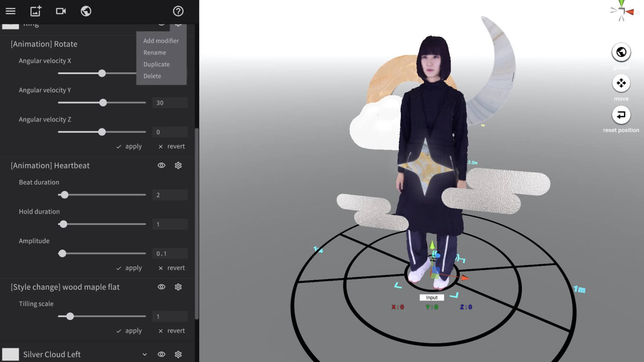Click the Input field below the model
Viewport: 644px width, 362px height.
point(431,297)
